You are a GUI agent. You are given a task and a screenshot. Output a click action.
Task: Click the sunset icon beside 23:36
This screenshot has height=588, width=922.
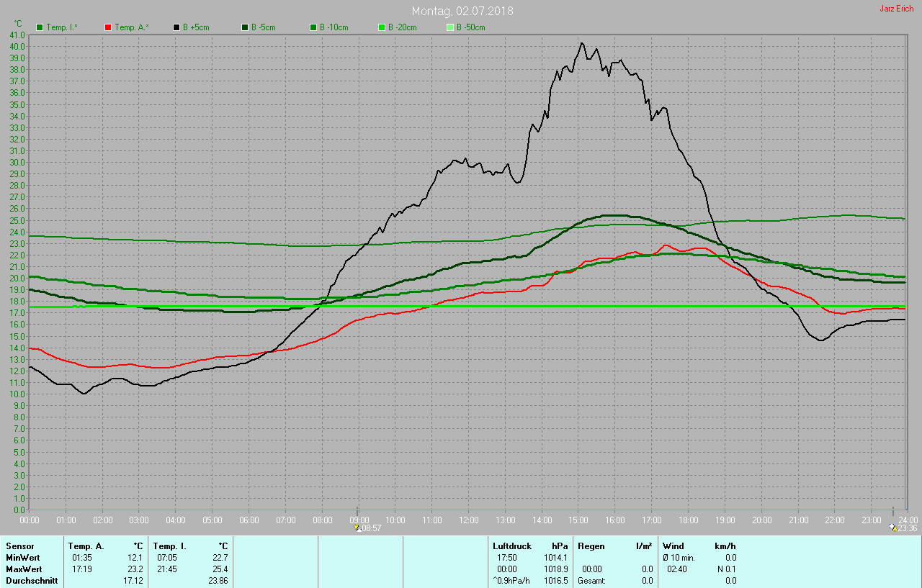pos(894,528)
